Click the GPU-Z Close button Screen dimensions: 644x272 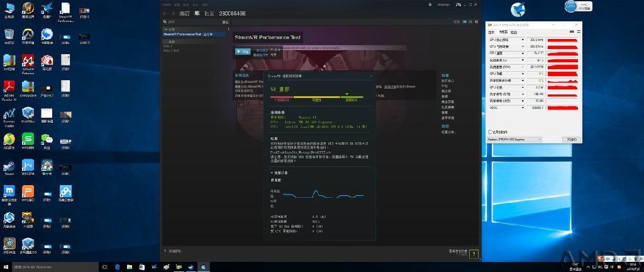click(571, 139)
